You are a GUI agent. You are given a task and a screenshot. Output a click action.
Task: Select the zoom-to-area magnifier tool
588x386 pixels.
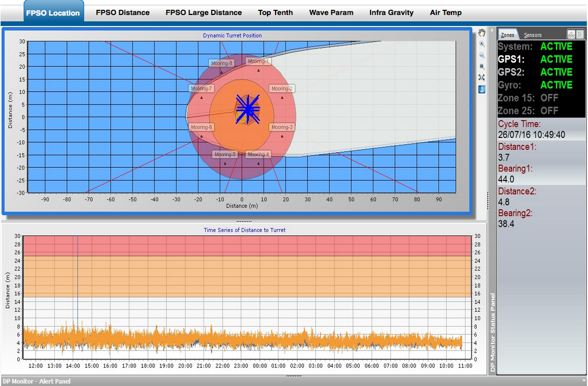point(482,66)
